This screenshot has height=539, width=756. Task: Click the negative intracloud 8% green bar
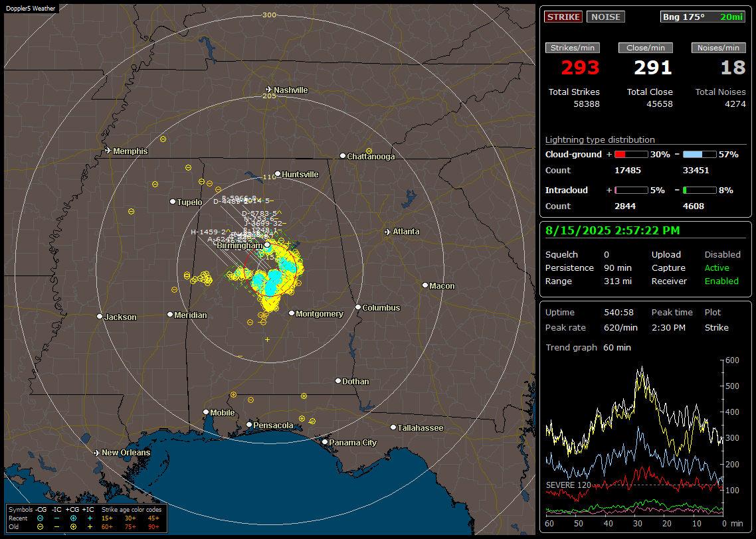click(x=700, y=191)
